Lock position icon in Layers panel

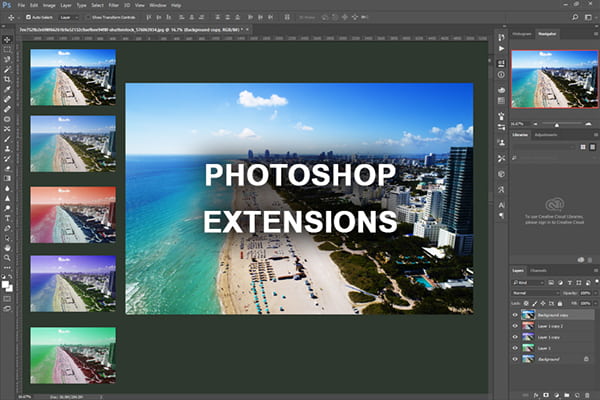[x=543, y=304]
